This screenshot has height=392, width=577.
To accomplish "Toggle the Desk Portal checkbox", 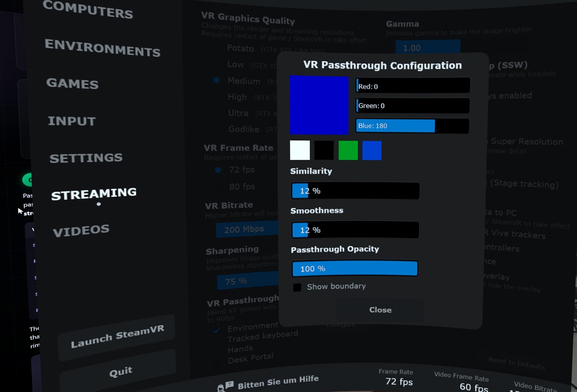I will (x=217, y=361).
